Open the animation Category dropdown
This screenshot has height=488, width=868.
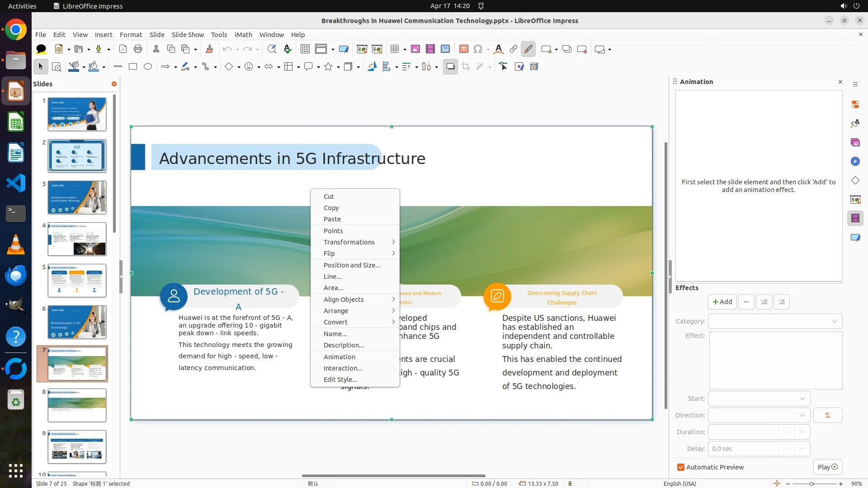click(775, 321)
